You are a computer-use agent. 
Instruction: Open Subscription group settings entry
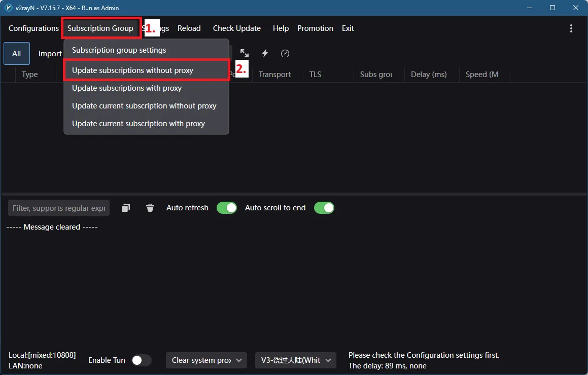click(x=119, y=50)
